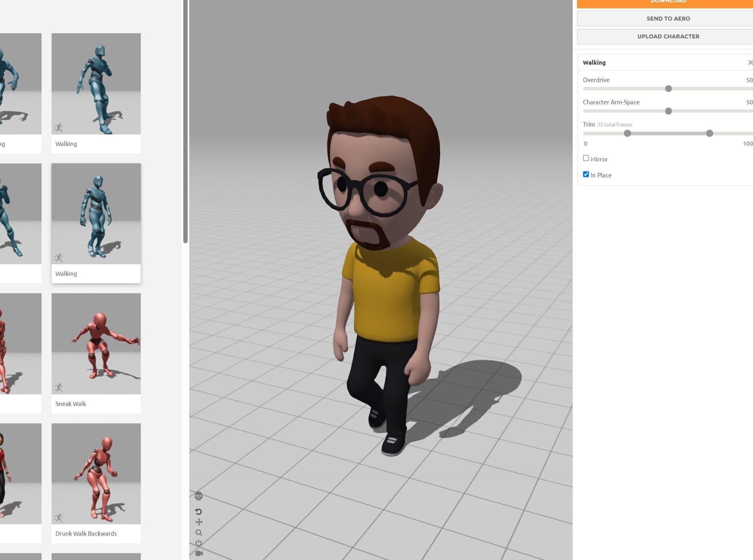Uncheck the In Place checkbox
Screen dimensions: 753x560
(586, 174)
